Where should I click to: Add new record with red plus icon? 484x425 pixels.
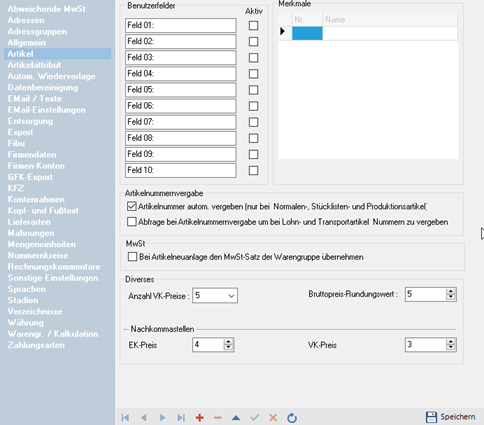pyautogui.click(x=200, y=418)
